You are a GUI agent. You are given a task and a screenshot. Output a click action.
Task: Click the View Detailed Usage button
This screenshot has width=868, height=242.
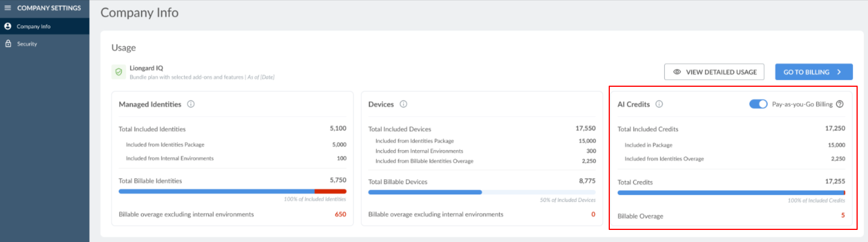(714, 72)
